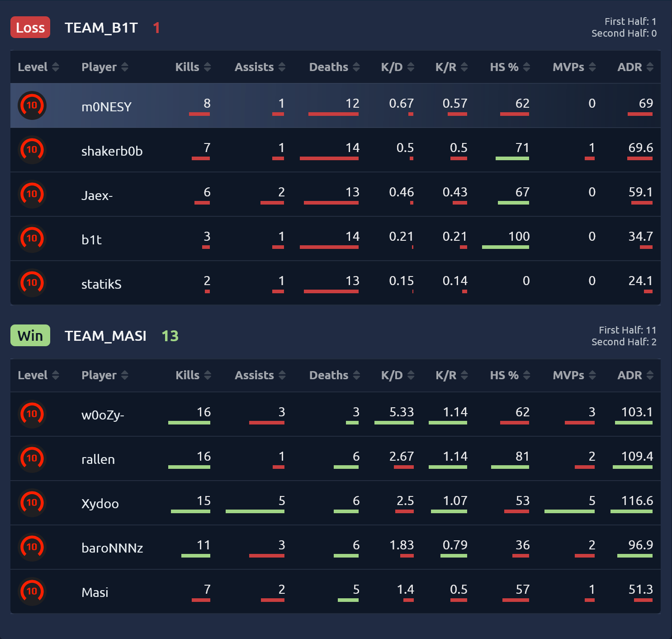672x639 pixels.
Task: Click Xydoo's level 10 skill icon
Action: 32,503
